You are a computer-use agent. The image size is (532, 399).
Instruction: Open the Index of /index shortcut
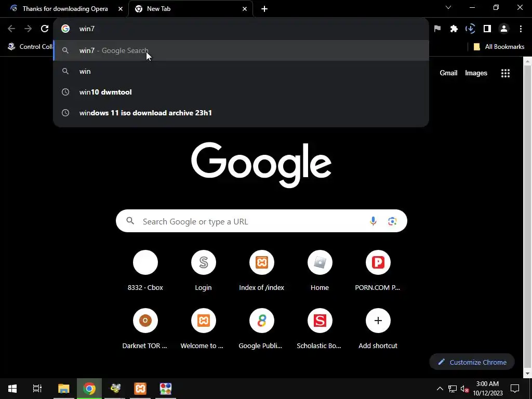[x=262, y=270]
